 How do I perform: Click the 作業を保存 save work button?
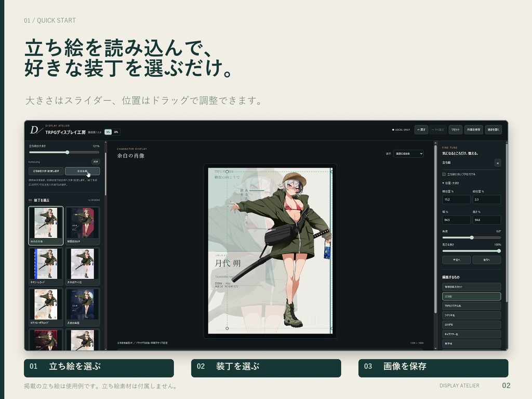pos(473,129)
